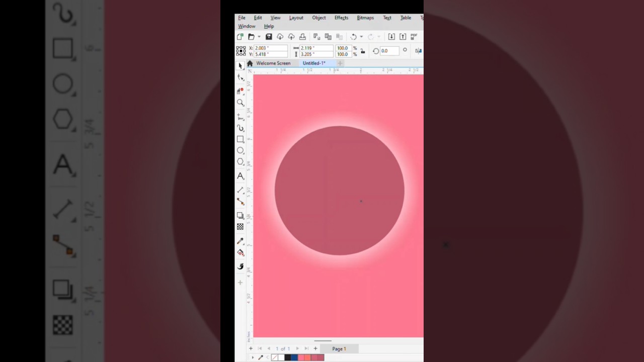Toggle the lock ratio padlock
The width and height of the screenshot is (644, 362).
[363, 51]
